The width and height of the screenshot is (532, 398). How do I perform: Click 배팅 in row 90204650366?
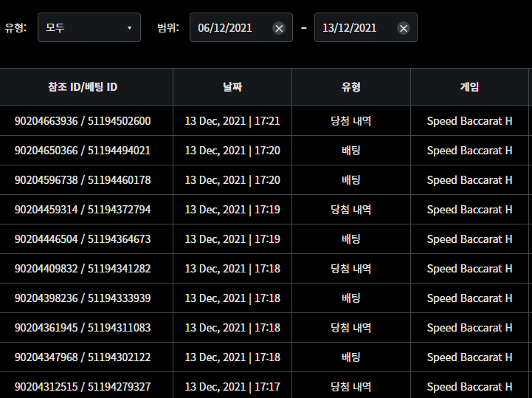click(350, 151)
